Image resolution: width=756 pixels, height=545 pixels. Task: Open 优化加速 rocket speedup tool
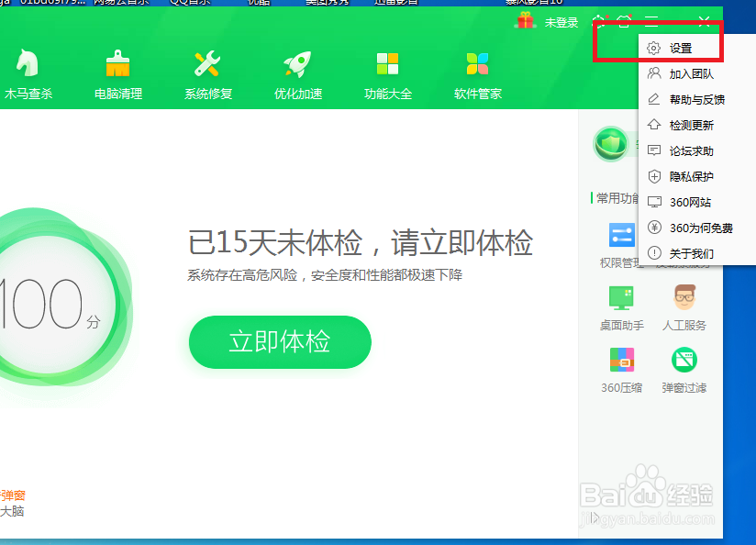pos(298,74)
